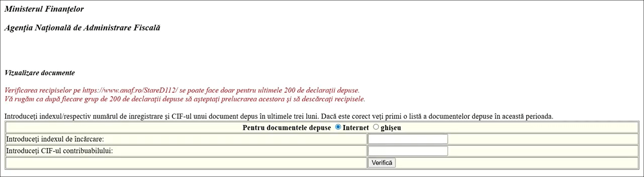Viewport: 644px width, 177px height.
Task: Click the indexul de încărcare input field
Action: point(407,139)
